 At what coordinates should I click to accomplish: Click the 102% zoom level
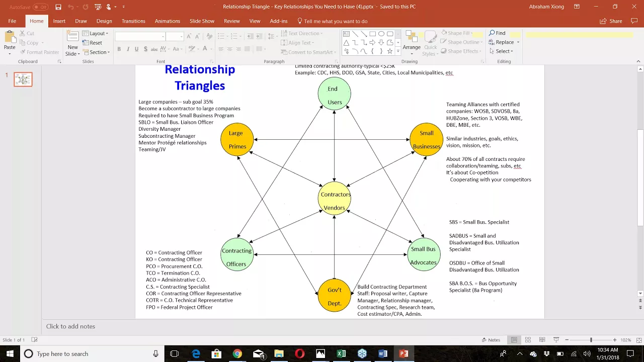pyautogui.click(x=625, y=340)
